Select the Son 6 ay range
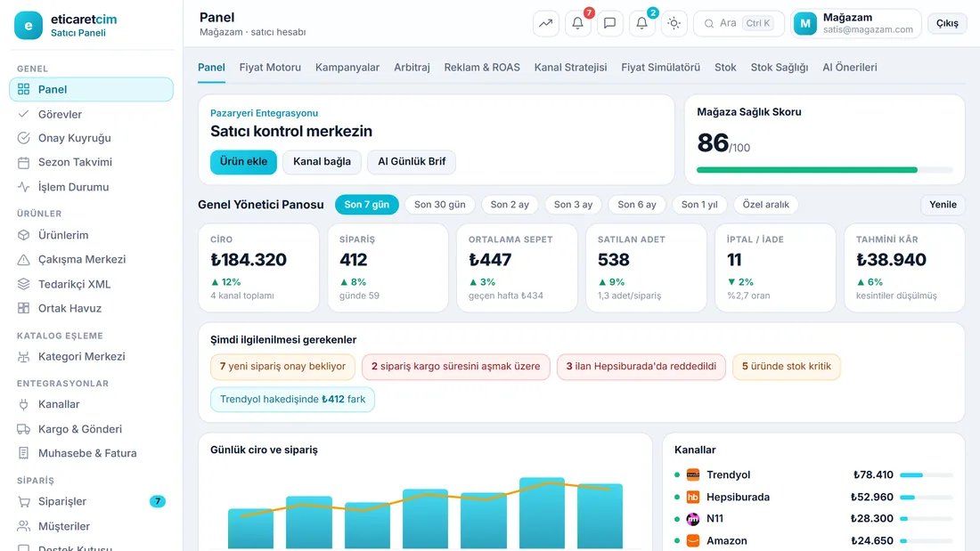Image resolution: width=980 pixels, height=551 pixels. click(x=637, y=204)
